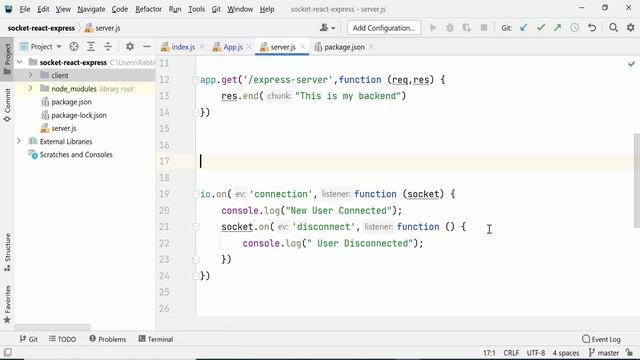Click the Rollback undo icon
640x360 pixels.
click(592, 28)
